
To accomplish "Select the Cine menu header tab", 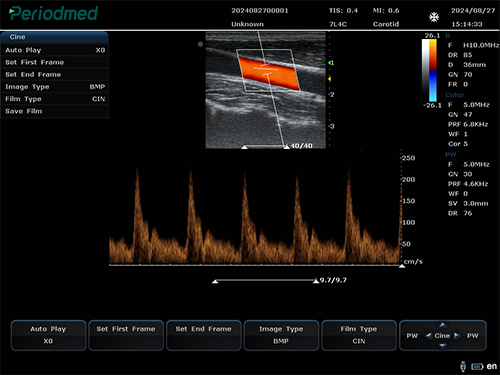I will 55,37.
